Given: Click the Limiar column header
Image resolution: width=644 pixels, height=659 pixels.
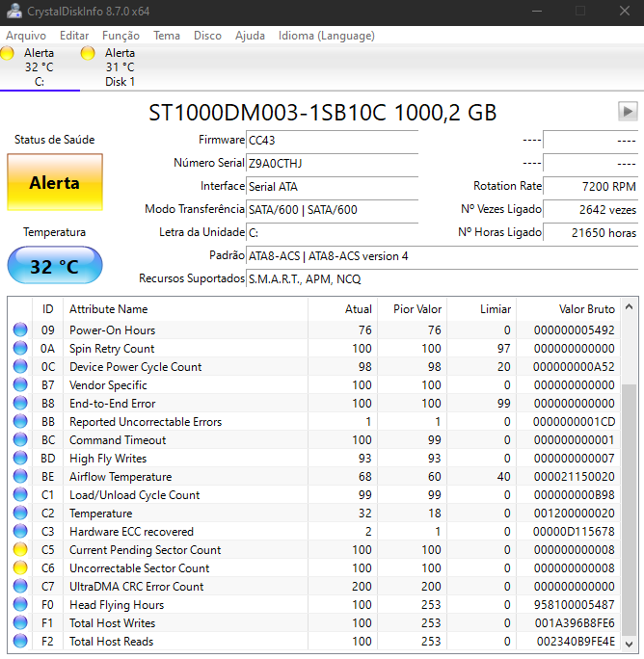Looking at the screenshot, I should (x=482, y=309).
